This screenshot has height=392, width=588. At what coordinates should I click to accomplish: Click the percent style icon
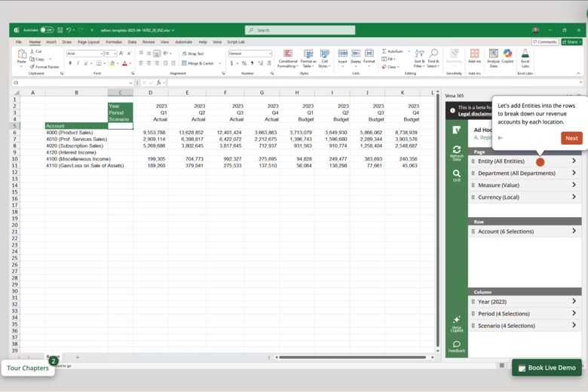coord(244,63)
